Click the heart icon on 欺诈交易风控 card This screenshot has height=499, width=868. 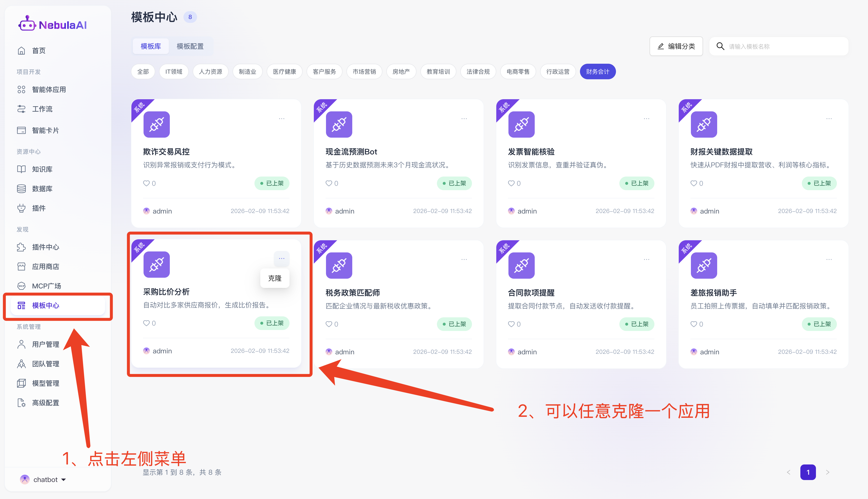146,183
